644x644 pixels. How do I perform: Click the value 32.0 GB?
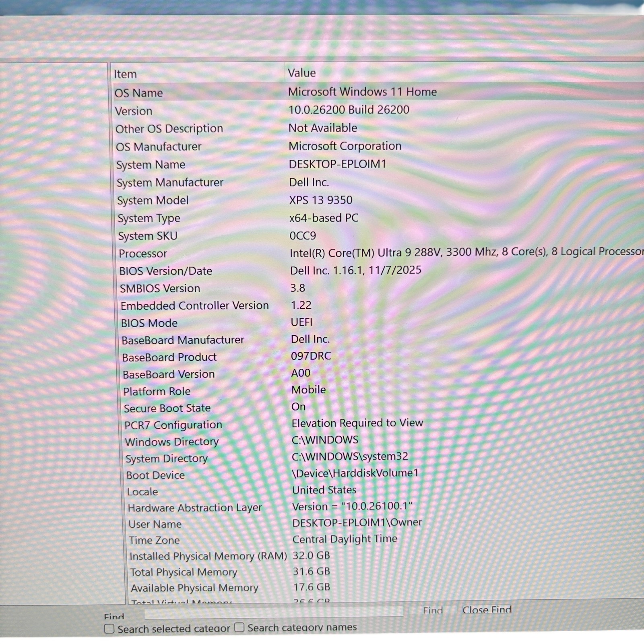pos(312,555)
